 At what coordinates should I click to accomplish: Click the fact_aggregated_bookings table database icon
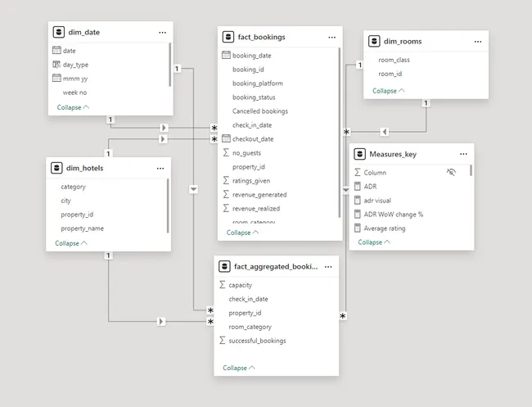tap(224, 266)
